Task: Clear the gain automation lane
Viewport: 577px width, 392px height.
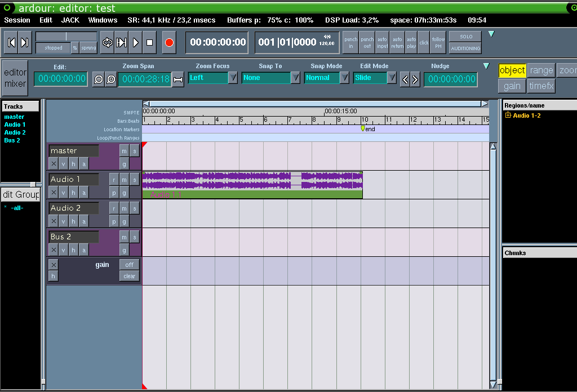Action: (x=129, y=276)
